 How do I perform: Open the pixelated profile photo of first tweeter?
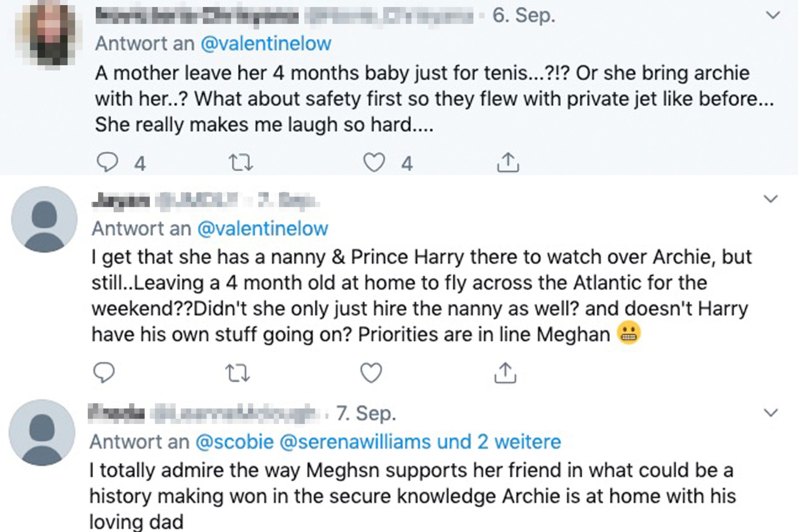(x=45, y=34)
